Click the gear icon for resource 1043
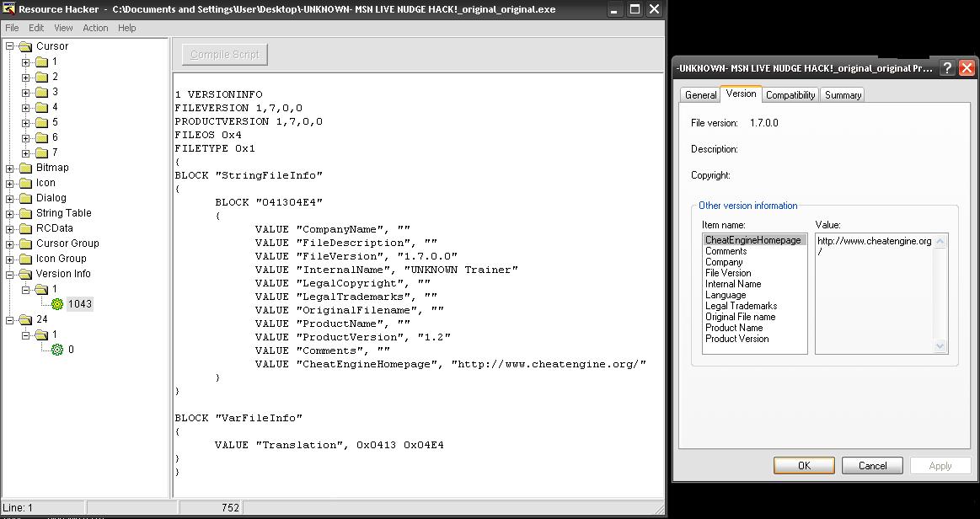The height and width of the screenshot is (519, 980). pos(57,304)
